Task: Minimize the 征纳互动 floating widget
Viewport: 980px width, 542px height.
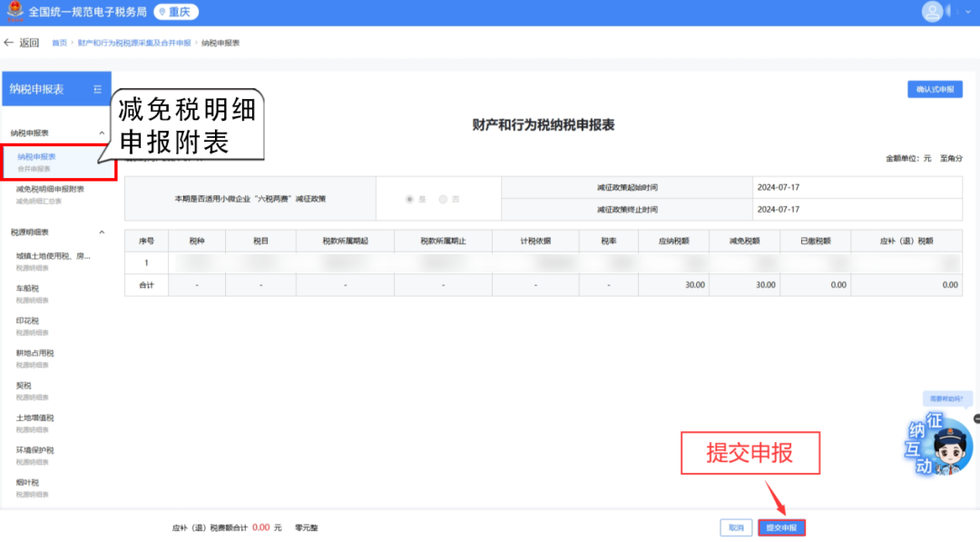Action: pyautogui.click(x=976, y=419)
